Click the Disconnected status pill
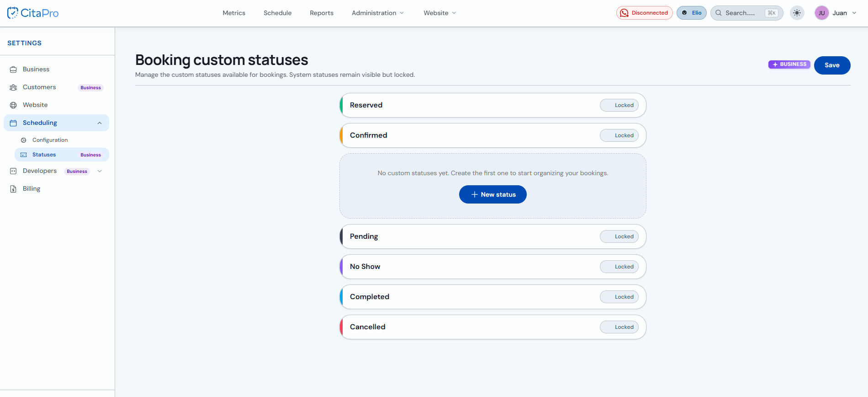The height and width of the screenshot is (397, 868). [x=644, y=13]
